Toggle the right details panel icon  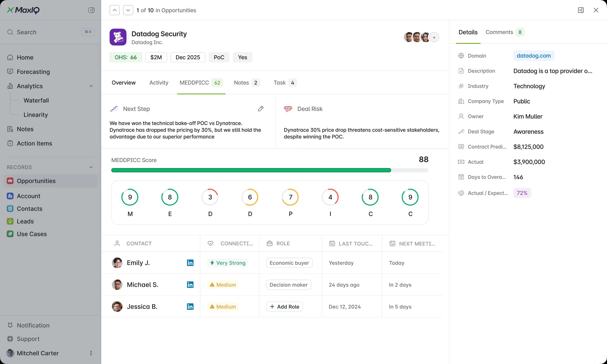tap(581, 10)
